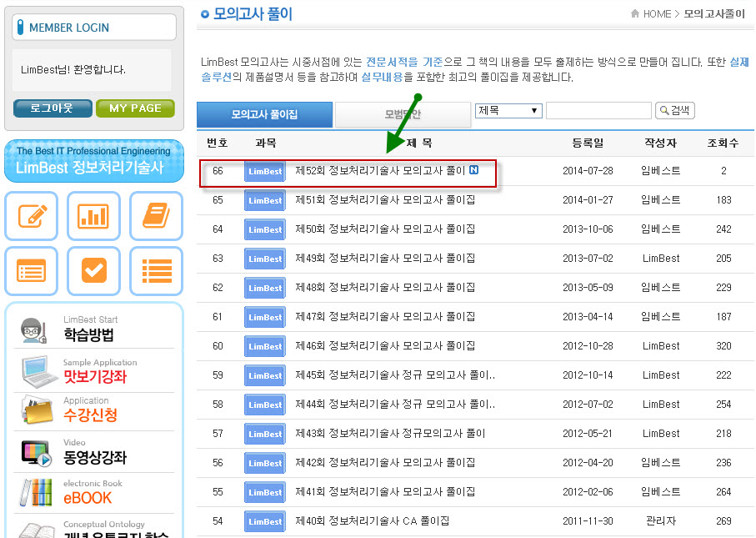
Task: Click LimBest 정보처리기술사 banner
Action: click(x=94, y=161)
